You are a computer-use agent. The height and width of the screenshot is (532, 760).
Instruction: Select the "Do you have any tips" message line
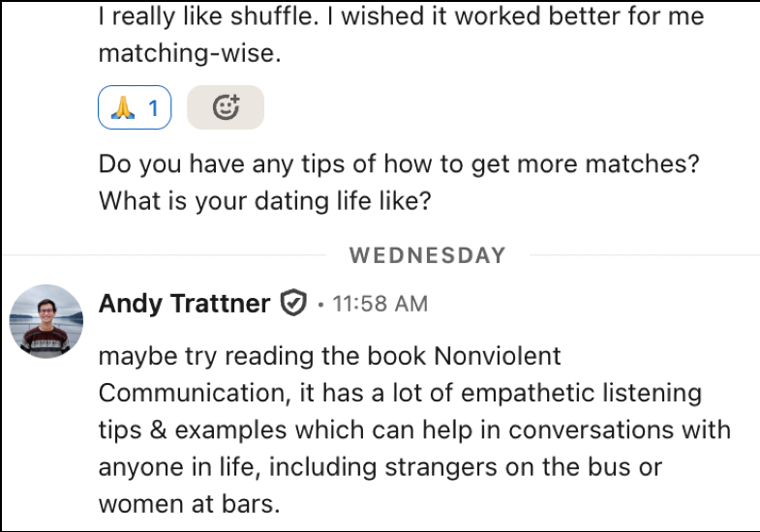(x=398, y=163)
